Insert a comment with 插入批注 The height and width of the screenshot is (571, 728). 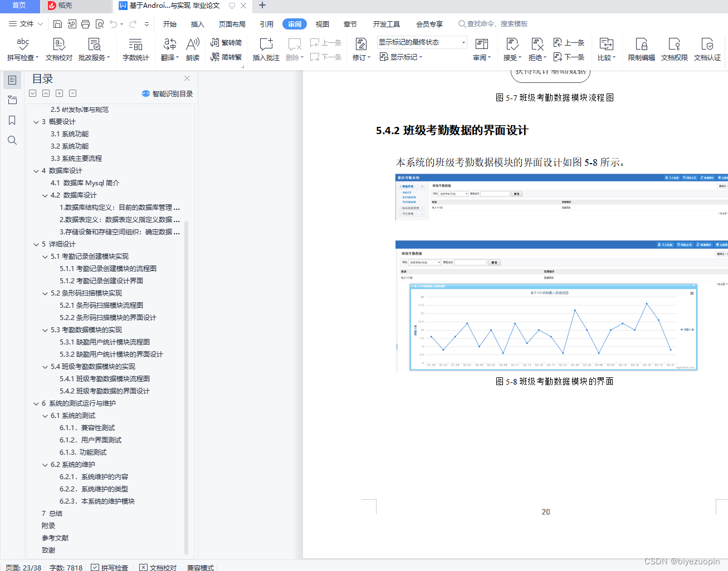pos(266,49)
